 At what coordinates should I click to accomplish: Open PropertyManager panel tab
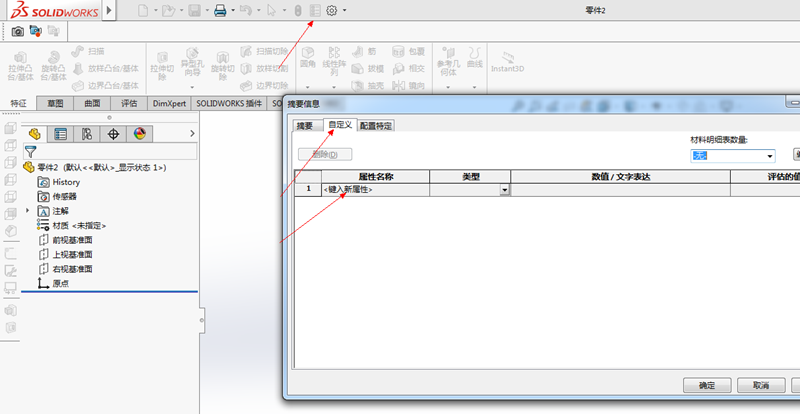[x=61, y=134]
